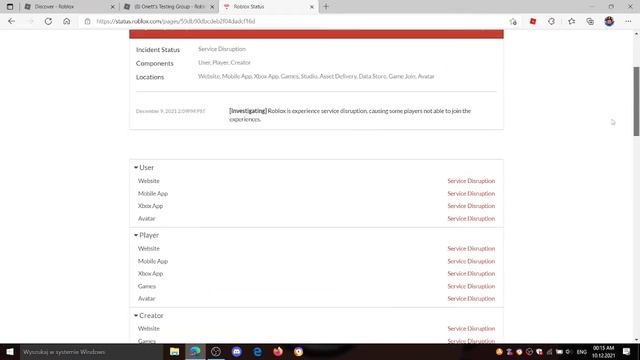This screenshot has height=360, width=640.
Task: Open the purple-ringed taskbar app icon
Action: tap(298, 351)
